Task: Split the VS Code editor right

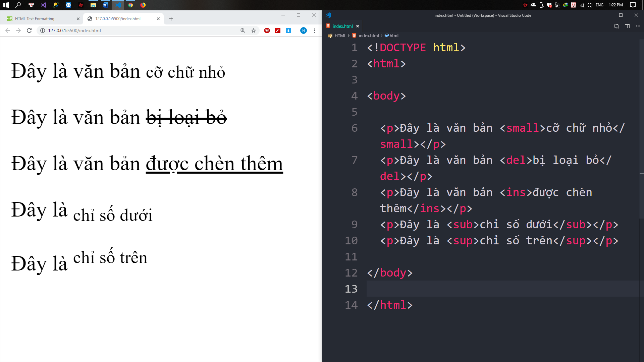Action: tap(627, 26)
